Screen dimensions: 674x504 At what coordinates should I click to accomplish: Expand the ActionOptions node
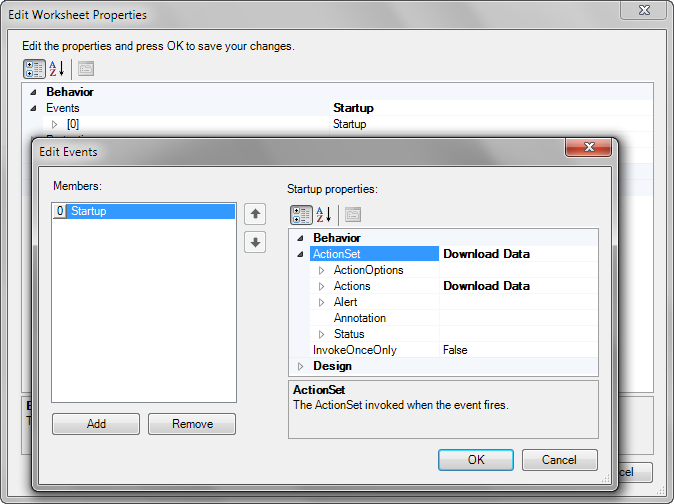(x=321, y=270)
